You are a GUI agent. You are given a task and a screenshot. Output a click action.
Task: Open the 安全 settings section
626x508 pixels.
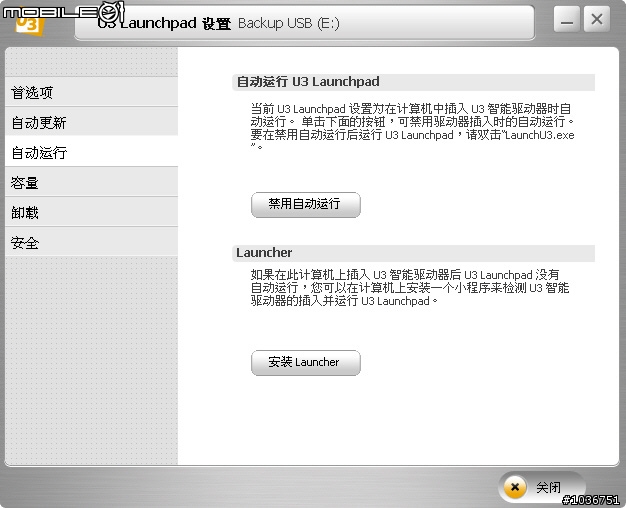point(91,242)
